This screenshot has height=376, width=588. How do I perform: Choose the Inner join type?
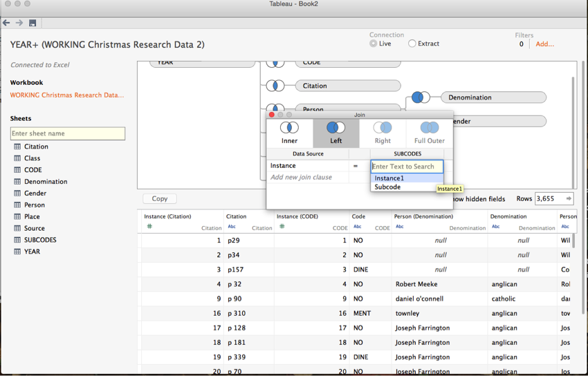(x=289, y=133)
